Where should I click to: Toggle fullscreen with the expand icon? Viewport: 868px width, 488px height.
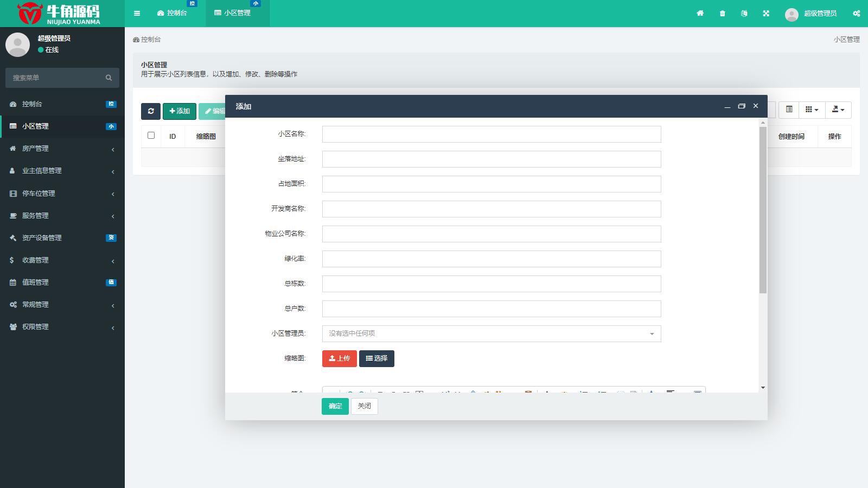(766, 13)
